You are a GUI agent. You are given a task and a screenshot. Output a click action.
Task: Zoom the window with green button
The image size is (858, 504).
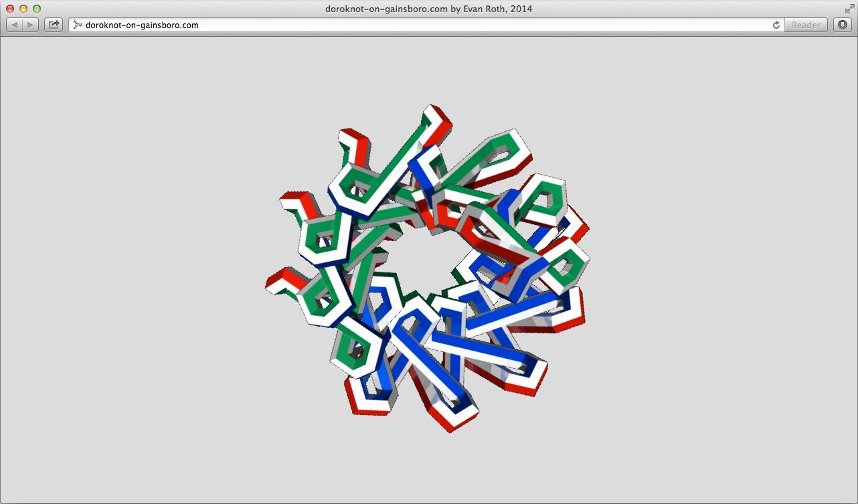pos(37,9)
